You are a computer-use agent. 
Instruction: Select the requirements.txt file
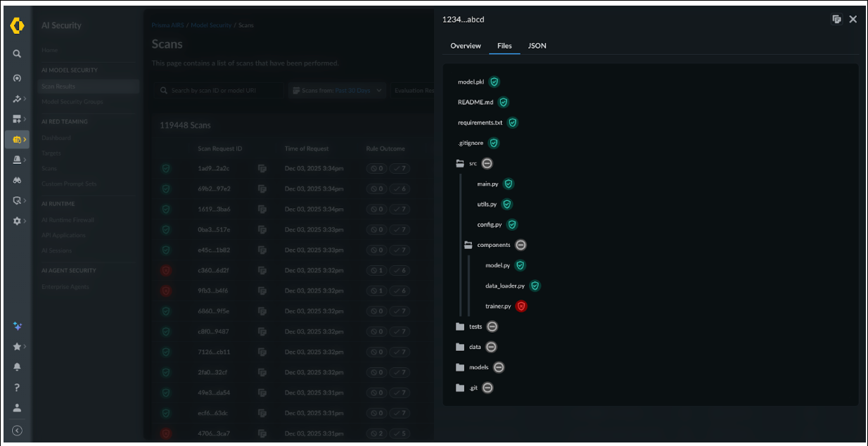point(480,122)
